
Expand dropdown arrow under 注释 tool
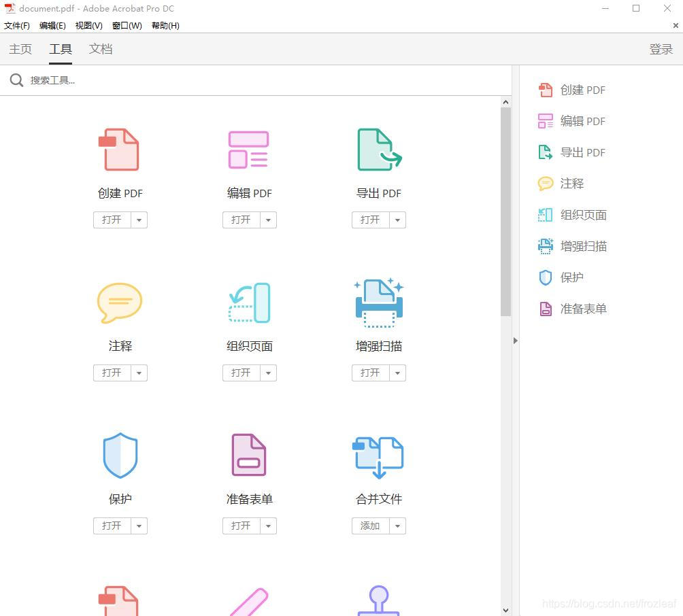click(139, 373)
